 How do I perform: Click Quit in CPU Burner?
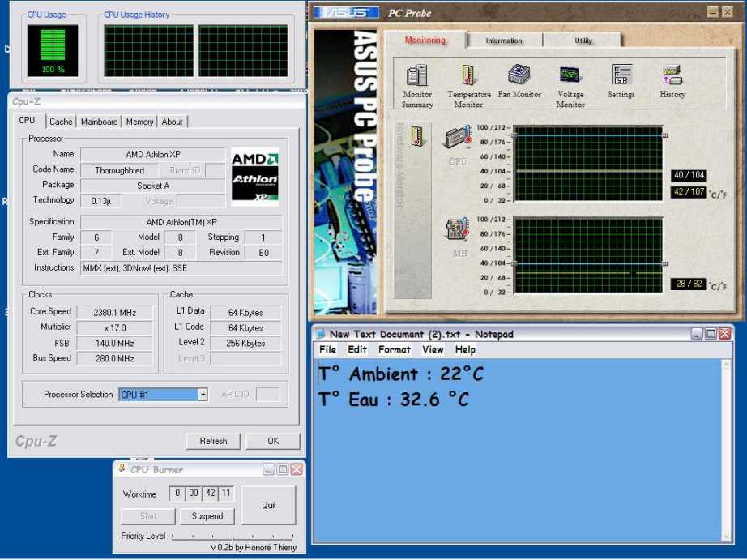coord(269,505)
